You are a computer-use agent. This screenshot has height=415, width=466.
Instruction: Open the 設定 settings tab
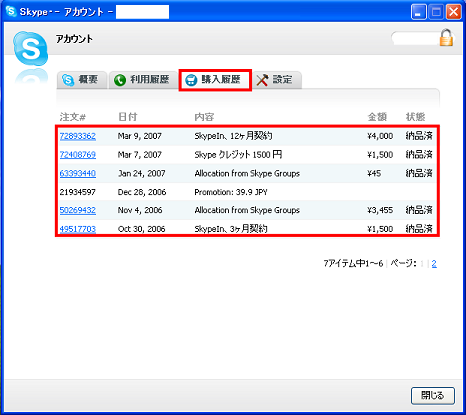pos(277,80)
